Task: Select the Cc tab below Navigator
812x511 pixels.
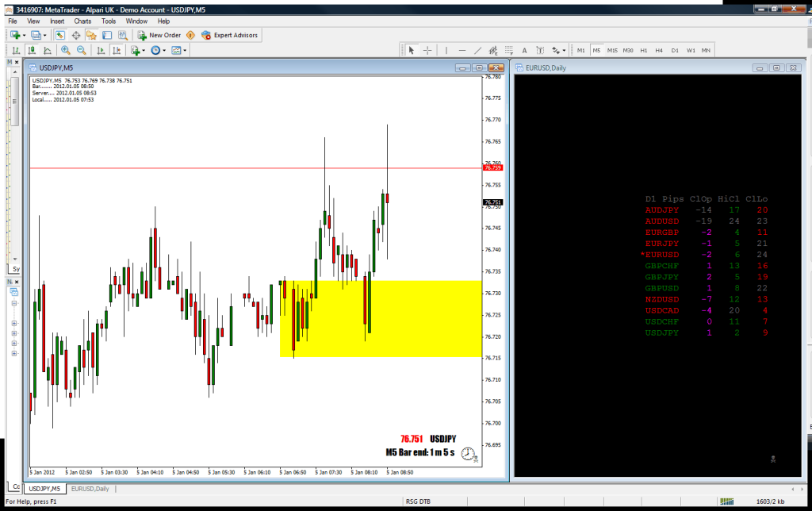Action: (16, 486)
